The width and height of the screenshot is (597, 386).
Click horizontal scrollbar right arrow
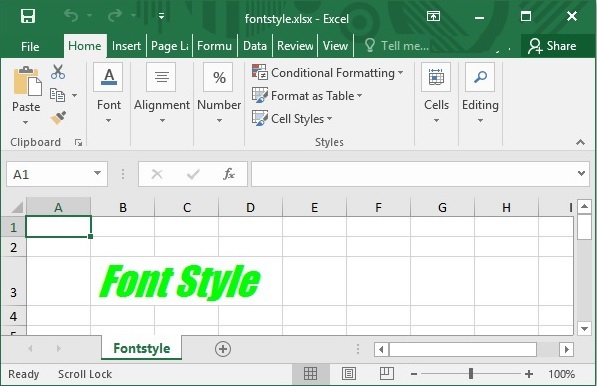[567, 349]
